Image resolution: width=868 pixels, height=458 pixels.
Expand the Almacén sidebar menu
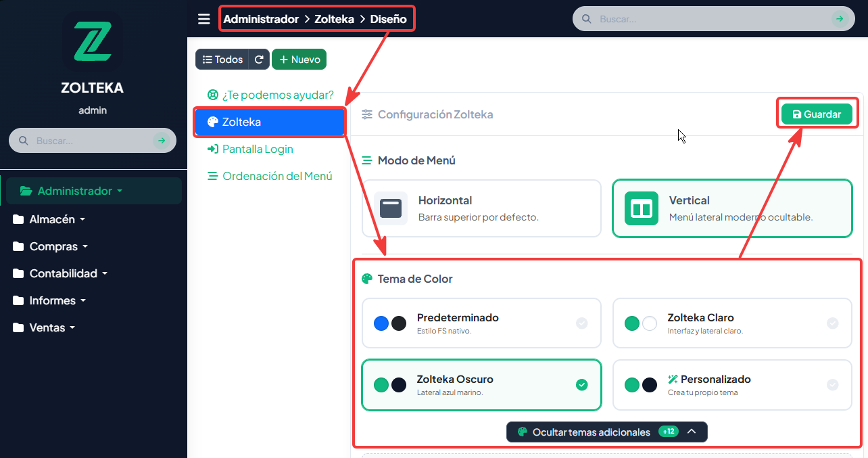[x=49, y=219]
